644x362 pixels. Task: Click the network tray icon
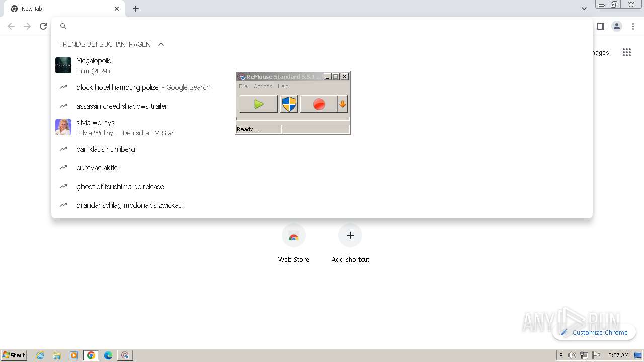[x=584, y=355]
